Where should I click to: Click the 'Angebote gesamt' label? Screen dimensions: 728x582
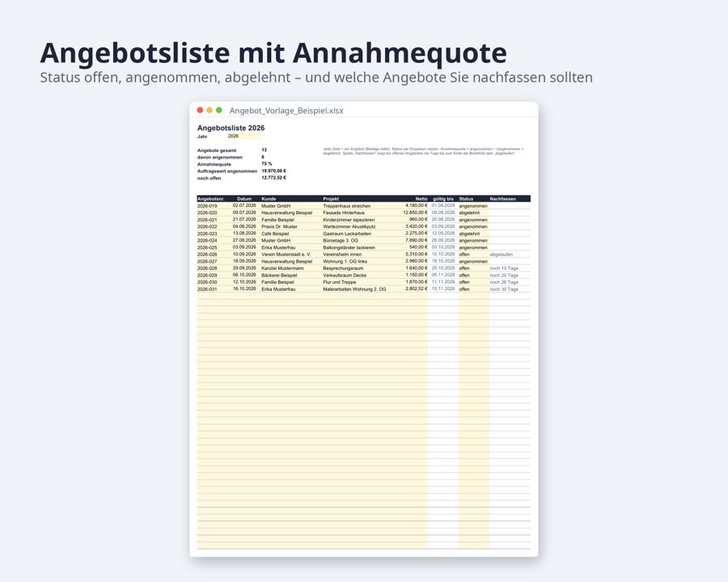tap(217, 150)
